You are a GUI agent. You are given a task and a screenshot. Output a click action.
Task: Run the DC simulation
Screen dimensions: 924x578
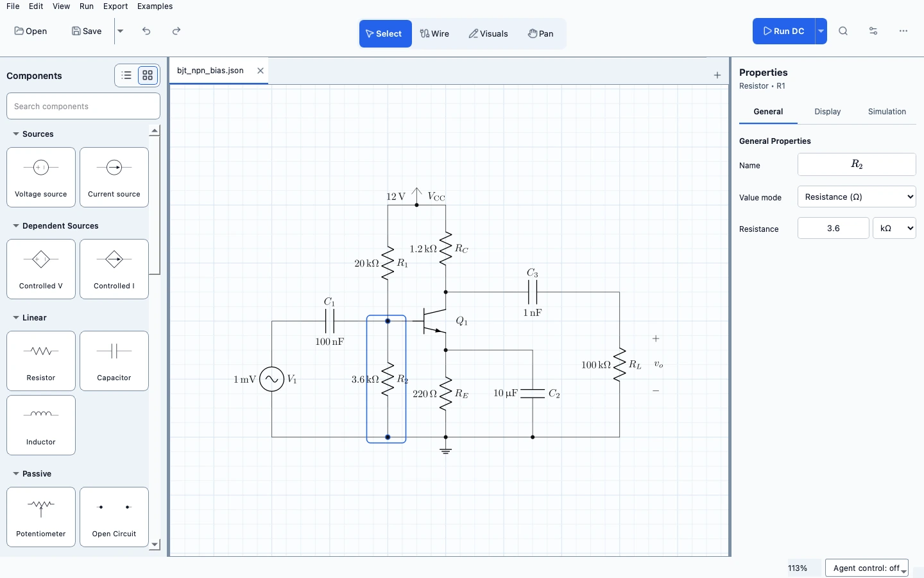[x=783, y=31]
